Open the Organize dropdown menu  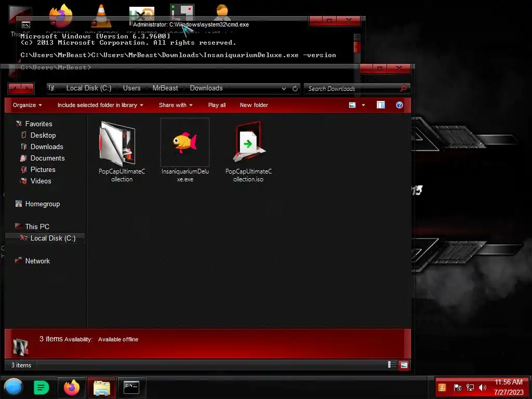click(x=27, y=105)
